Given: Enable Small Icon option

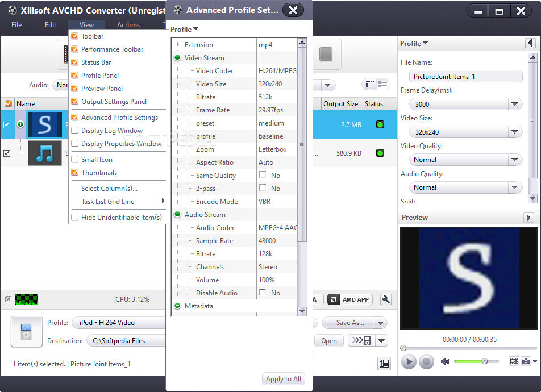Looking at the screenshot, I should click(74, 160).
